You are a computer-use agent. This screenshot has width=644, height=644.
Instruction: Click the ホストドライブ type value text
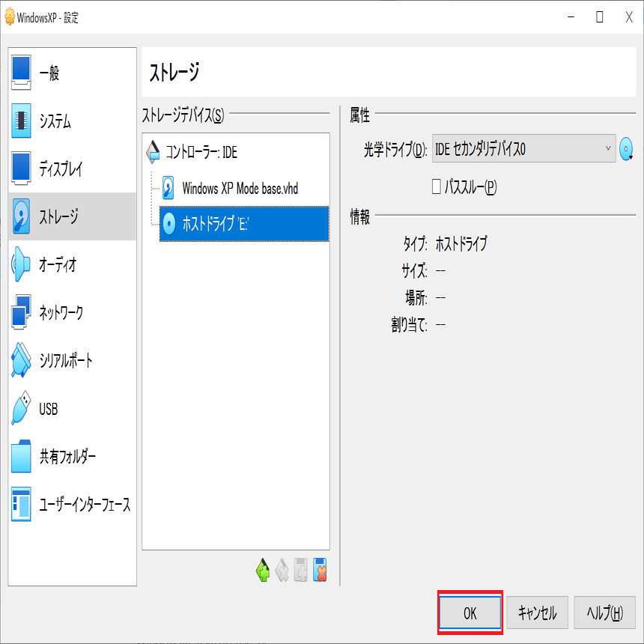(461, 243)
